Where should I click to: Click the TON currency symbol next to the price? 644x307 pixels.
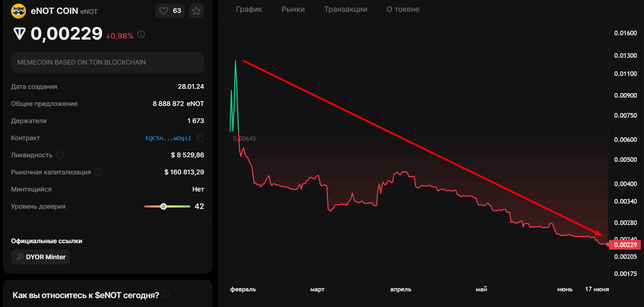(20, 34)
